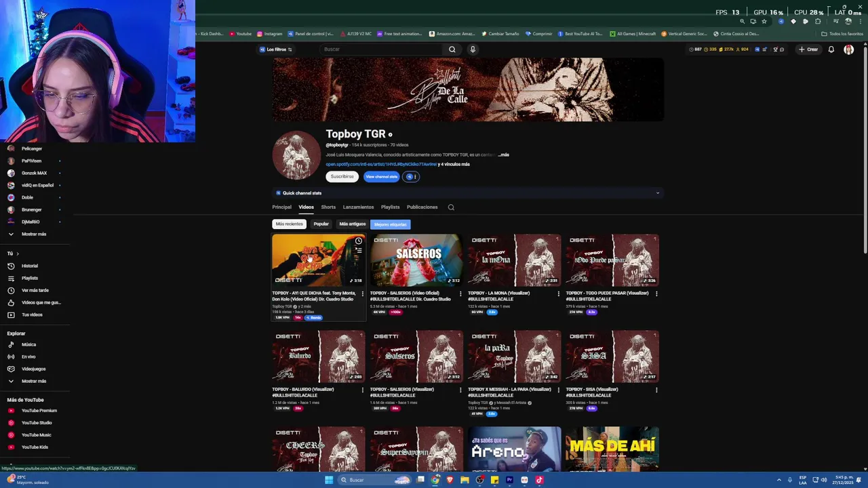Open YouTube Music link
This screenshot has width=868, height=488.
[36, 435]
